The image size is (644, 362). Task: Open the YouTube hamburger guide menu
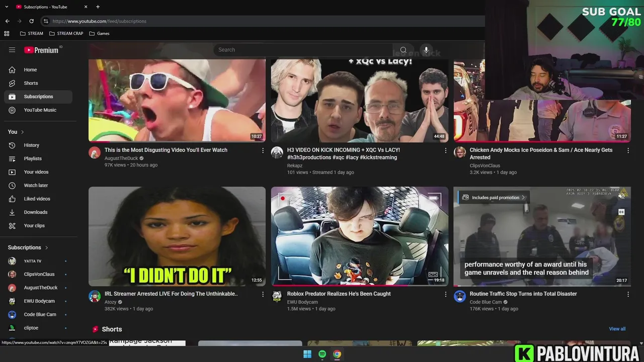[12, 50]
